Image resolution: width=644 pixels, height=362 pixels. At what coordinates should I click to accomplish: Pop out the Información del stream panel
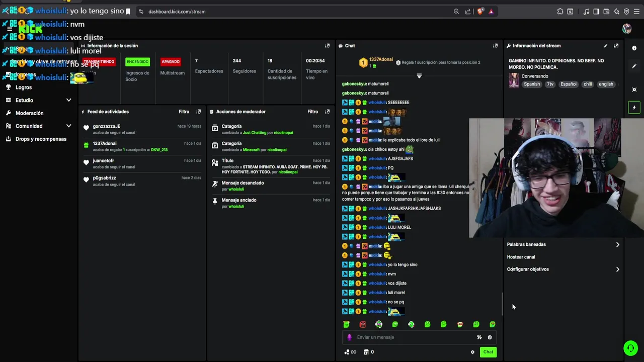(x=616, y=46)
